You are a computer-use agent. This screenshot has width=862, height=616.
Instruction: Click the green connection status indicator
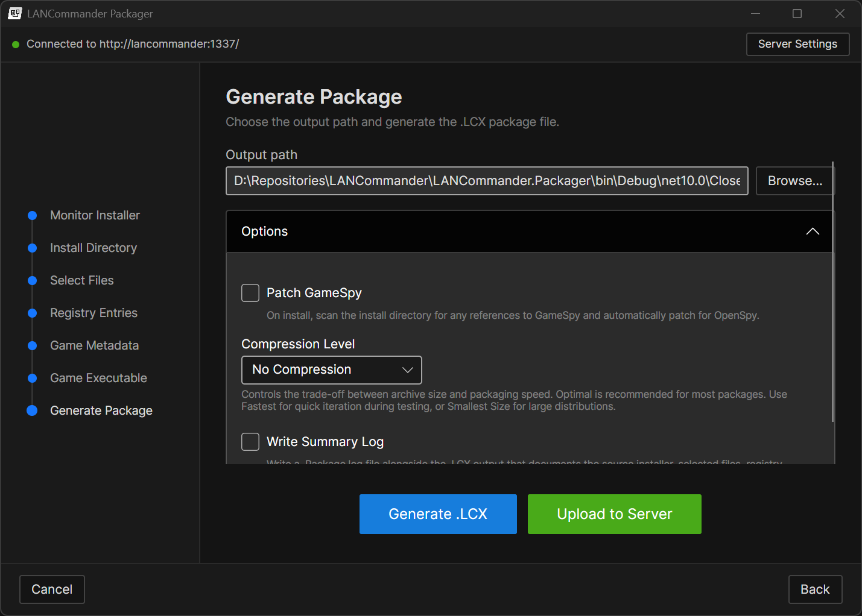[16, 45]
